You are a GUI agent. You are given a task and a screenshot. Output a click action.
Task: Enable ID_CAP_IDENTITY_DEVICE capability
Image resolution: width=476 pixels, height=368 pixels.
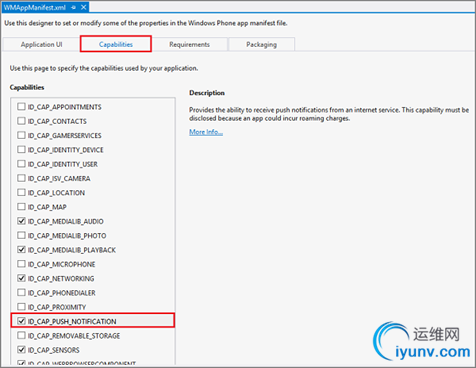click(x=21, y=150)
